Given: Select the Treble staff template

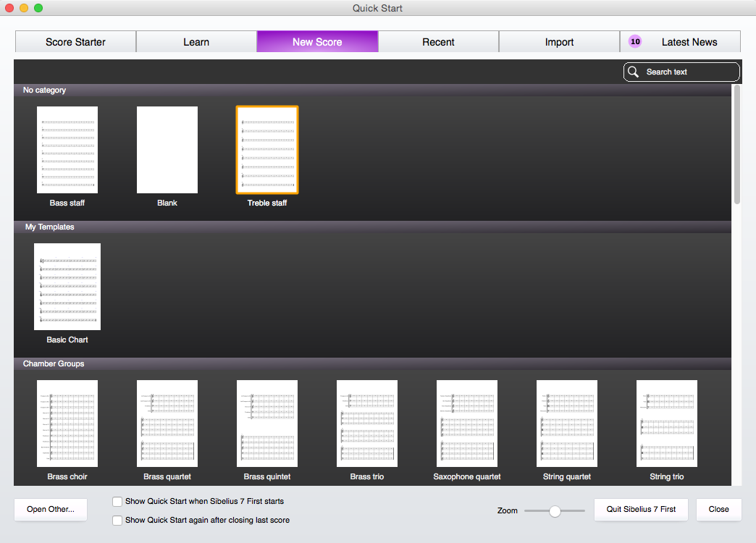Looking at the screenshot, I should (267, 150).
